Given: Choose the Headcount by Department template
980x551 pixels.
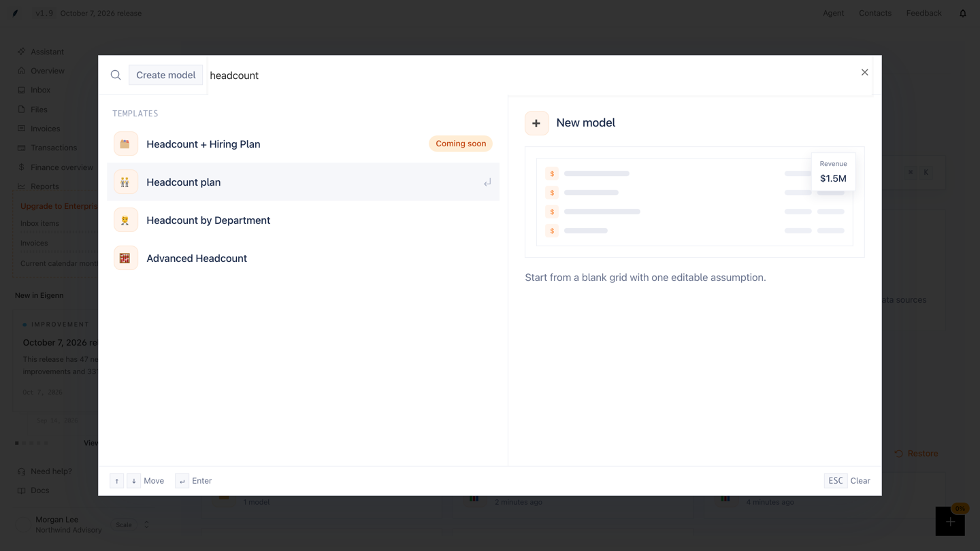Looking at the screenshot, I should pos(303,220).
